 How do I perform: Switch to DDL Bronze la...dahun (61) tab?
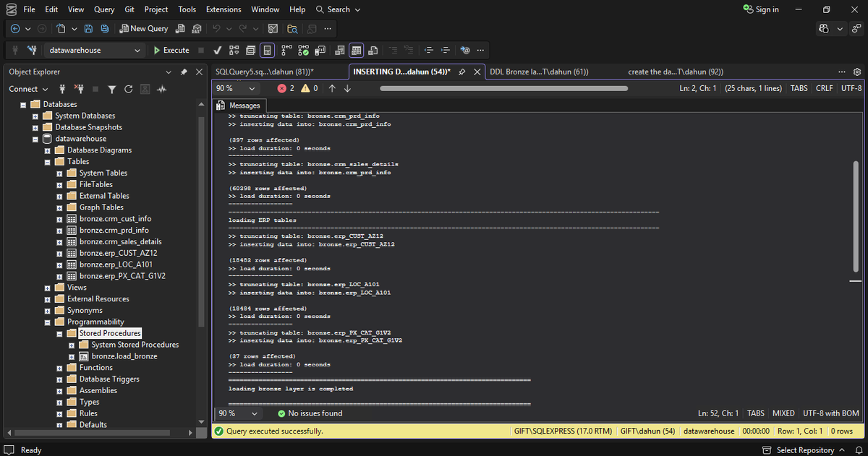click(x=539, y=72)
